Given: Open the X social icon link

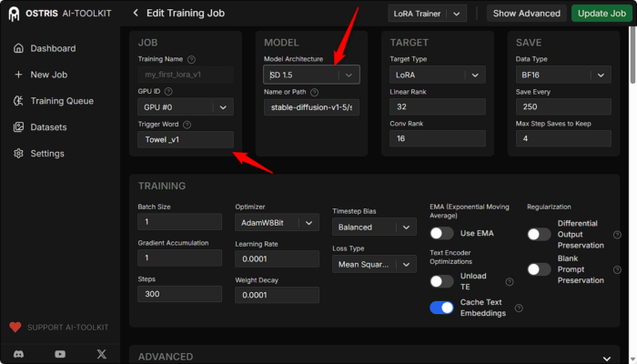Looking at the screenshot, I should [x=101, y=353].
